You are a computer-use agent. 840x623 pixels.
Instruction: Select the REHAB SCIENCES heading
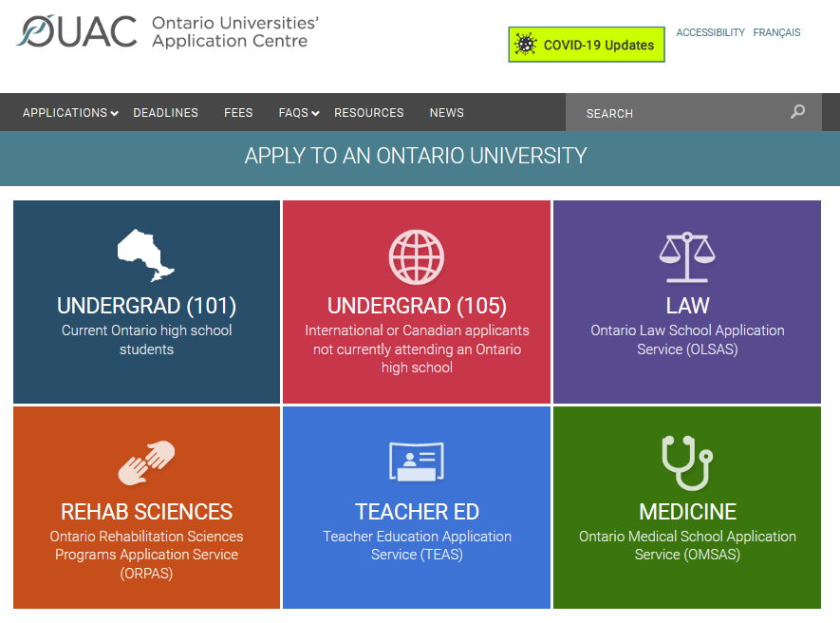pos(146,512)
